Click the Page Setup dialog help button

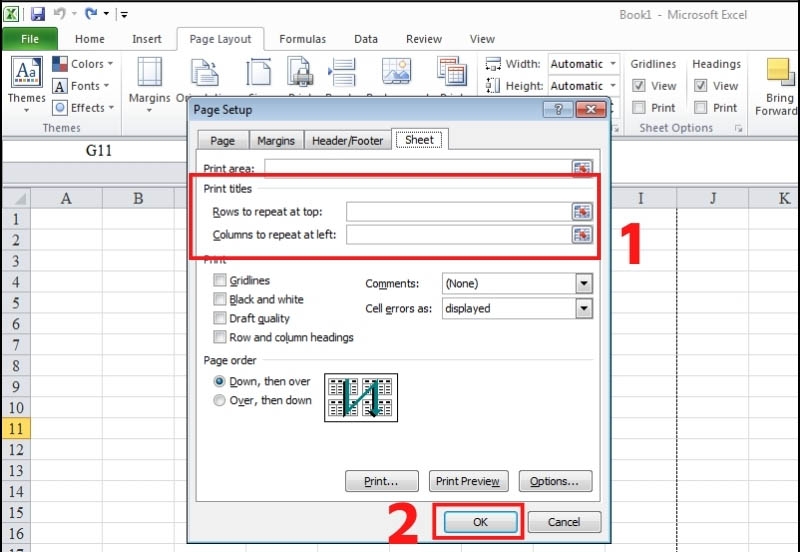click(558, 109)
